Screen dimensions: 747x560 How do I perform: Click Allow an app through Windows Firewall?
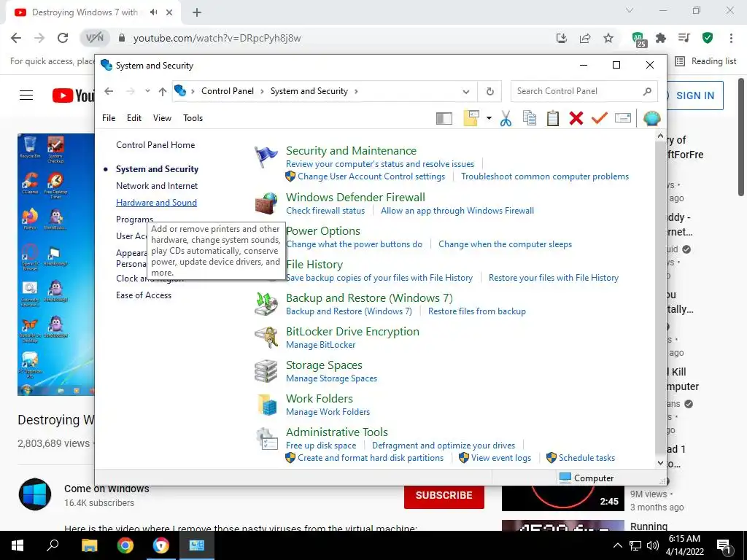[x=457, y=211]
